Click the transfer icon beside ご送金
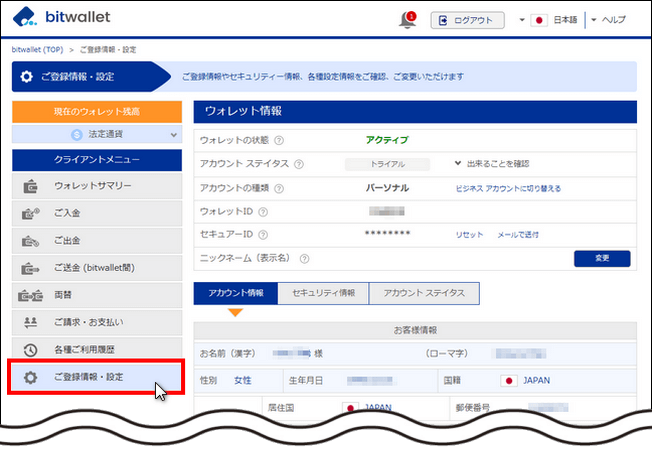 point(30,269)
